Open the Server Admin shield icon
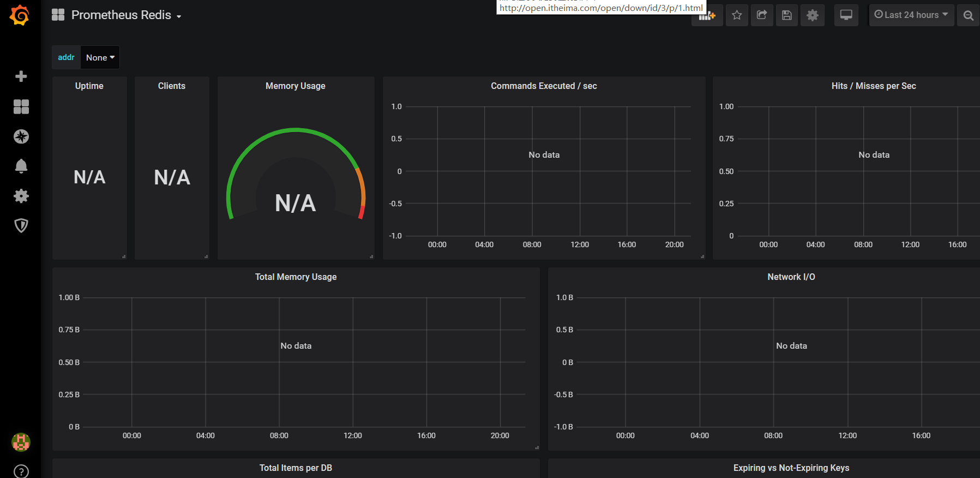Screen dimensions: 980x478 tap(21, 225)
